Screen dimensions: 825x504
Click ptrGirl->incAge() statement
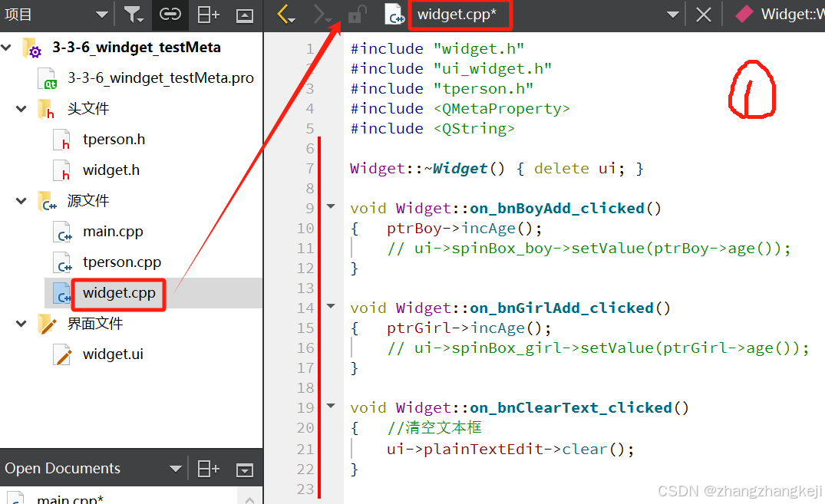tap(469, 328)
